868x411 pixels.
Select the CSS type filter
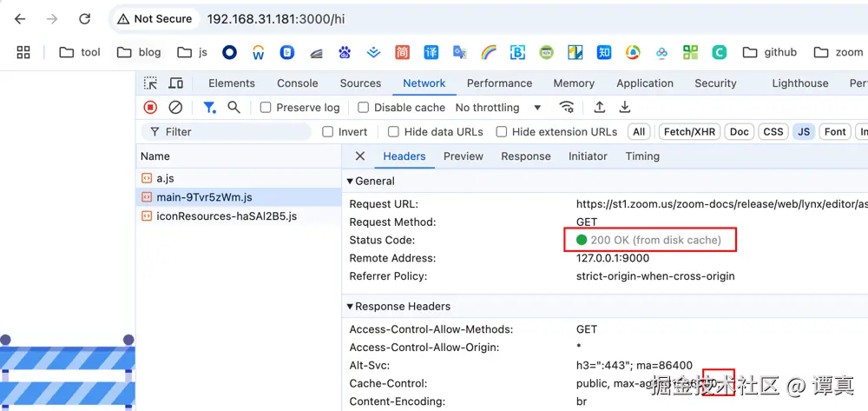(x=773, y=132)
